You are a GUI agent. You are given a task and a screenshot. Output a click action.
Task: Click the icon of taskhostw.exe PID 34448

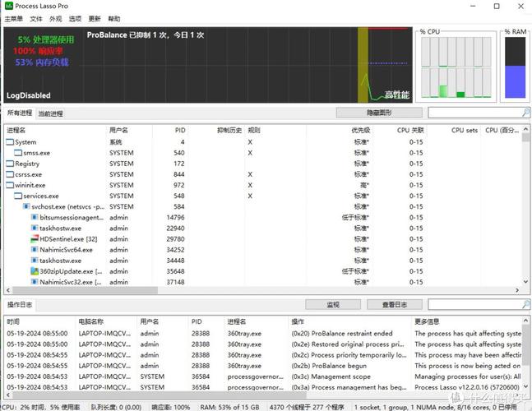point(35,261)
